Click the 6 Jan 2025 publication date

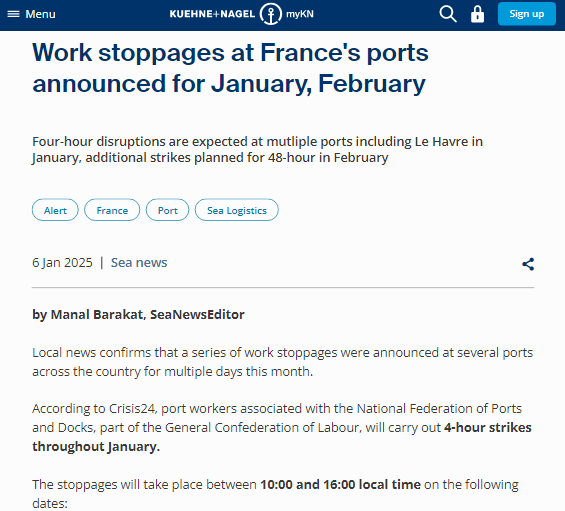click(62, 262)
